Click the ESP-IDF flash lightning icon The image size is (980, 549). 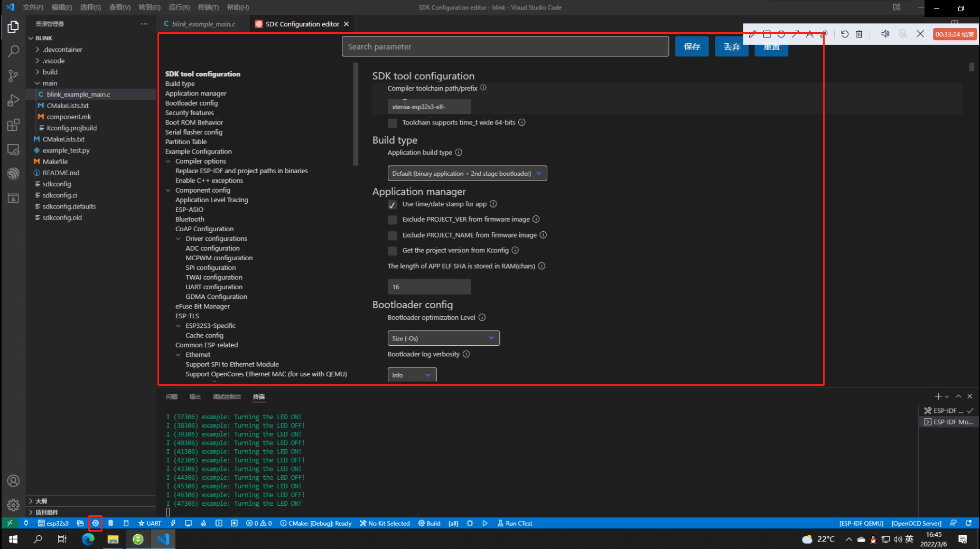tap(173, 523)
